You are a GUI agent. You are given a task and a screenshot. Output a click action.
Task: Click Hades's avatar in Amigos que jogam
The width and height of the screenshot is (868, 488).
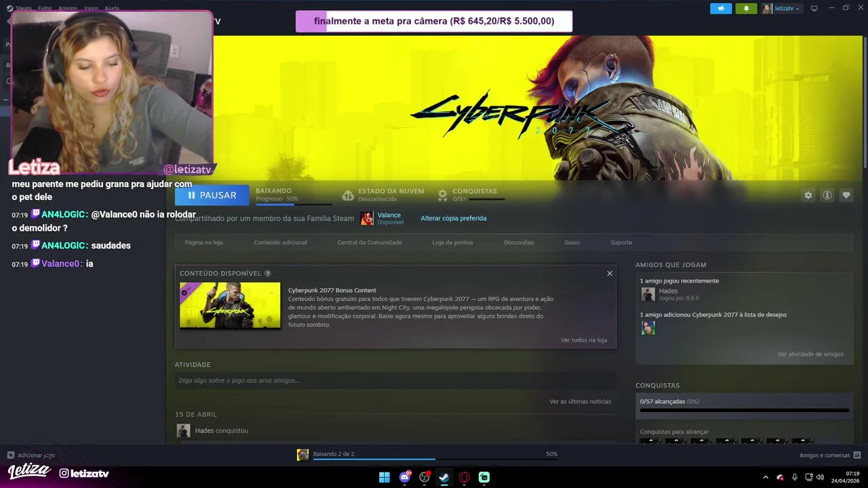[x=648, y=294]
